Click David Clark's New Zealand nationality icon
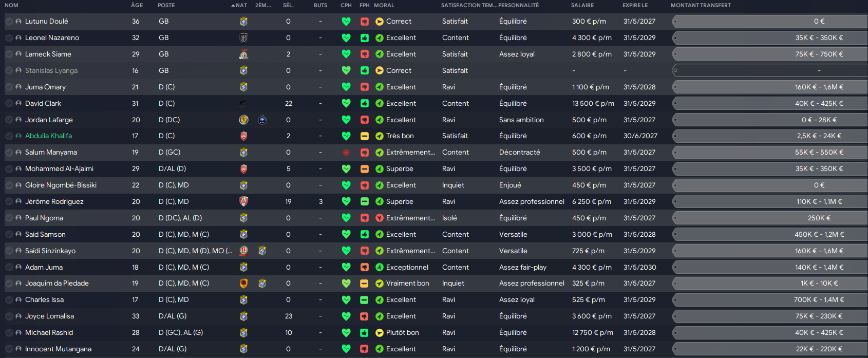 pos(243,103)
